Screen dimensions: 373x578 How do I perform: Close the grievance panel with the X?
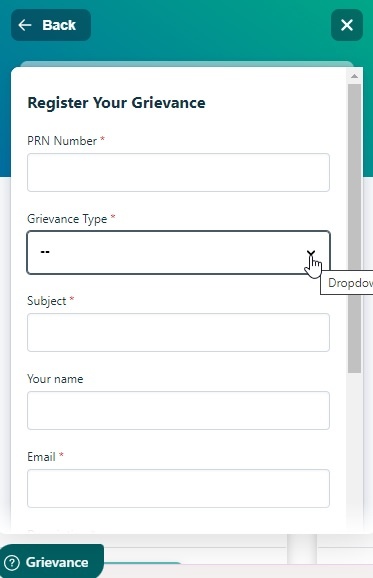[347, 25]
